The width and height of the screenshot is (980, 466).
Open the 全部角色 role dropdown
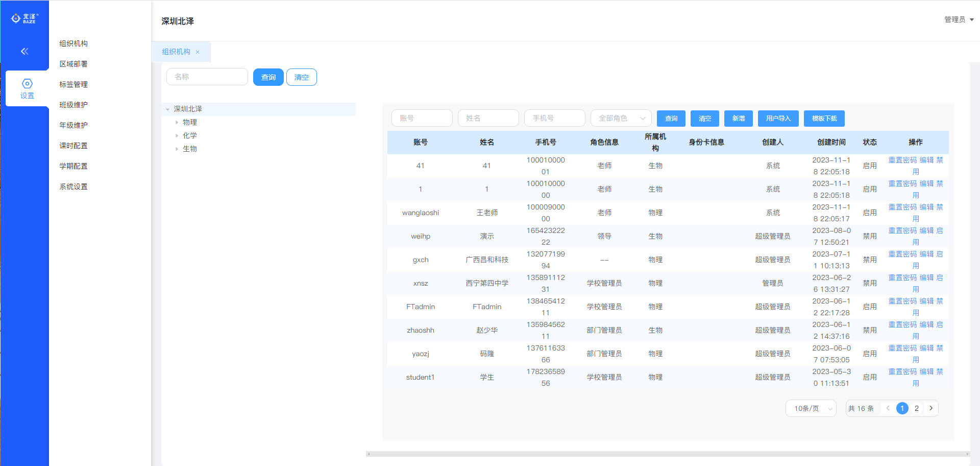(621, 118)
